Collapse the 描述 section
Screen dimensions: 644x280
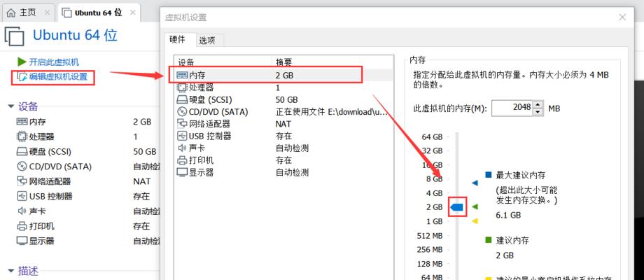coord(10,271)
